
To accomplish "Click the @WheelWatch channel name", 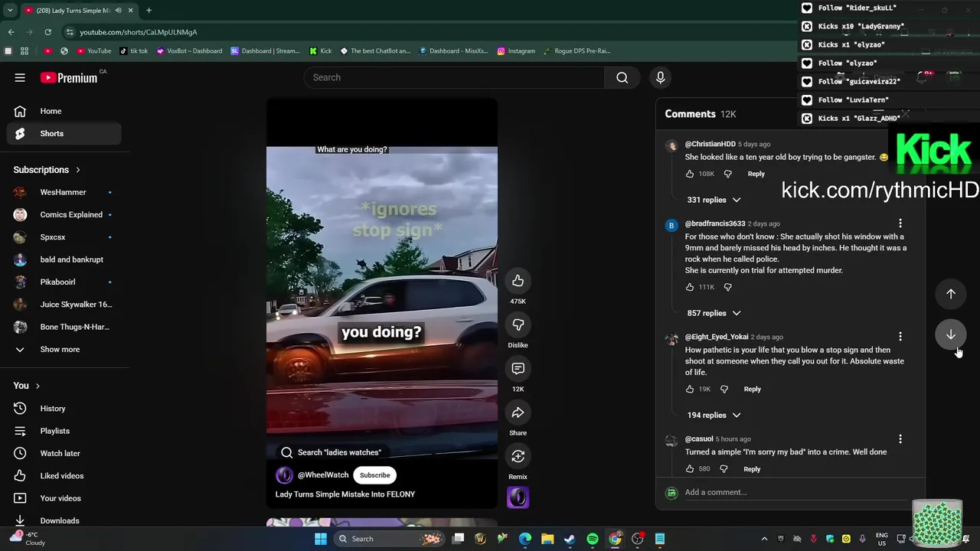I will point(323,475).
